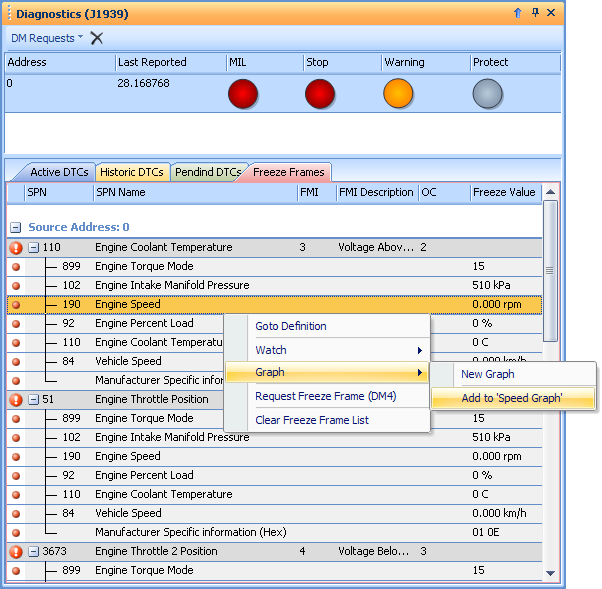This screenshot has height=589, width=602.
Task: Click the error icon beside SPN 51
Action: (16, 400)
